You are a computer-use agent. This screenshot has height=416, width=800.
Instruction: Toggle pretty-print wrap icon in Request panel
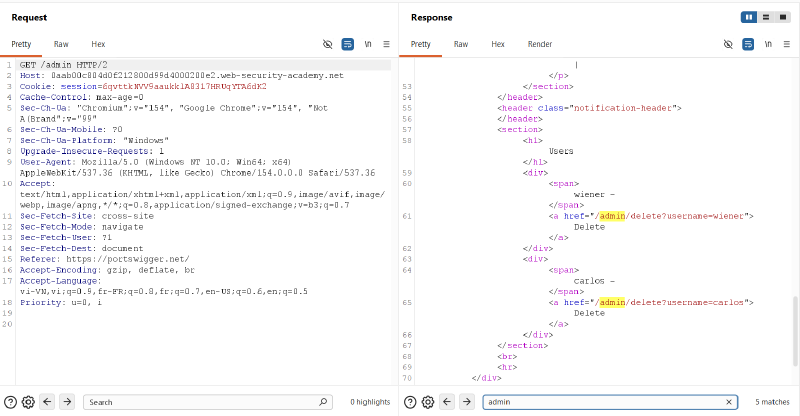coord(347,44)
